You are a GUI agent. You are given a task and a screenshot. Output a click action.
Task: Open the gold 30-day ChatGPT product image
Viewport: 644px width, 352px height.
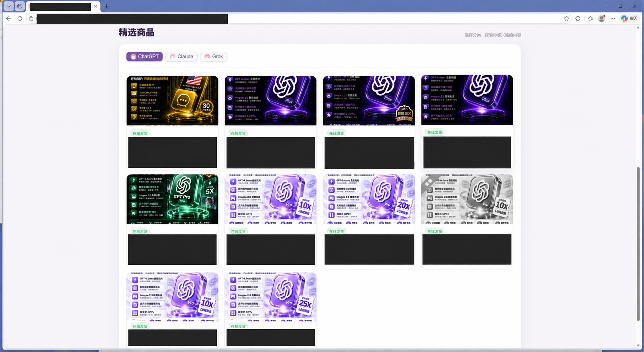pos(172,100)
